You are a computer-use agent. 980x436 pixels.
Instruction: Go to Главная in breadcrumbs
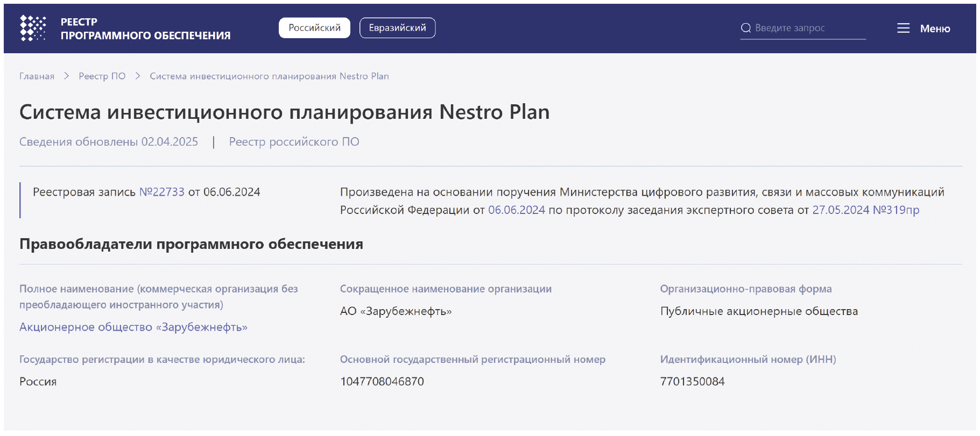(x=37, y=76)
